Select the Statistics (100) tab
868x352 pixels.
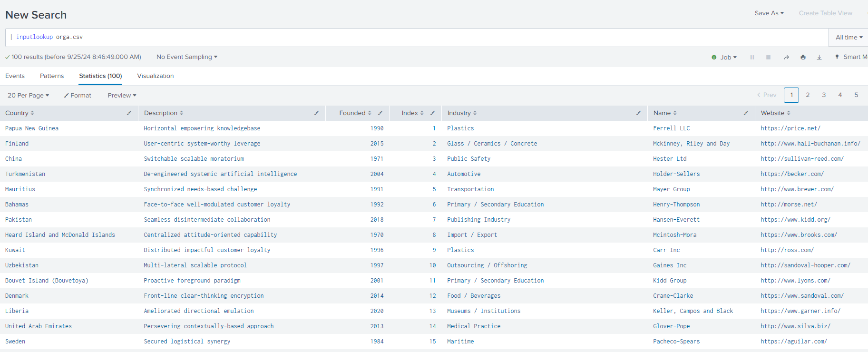tap(100, 76)
